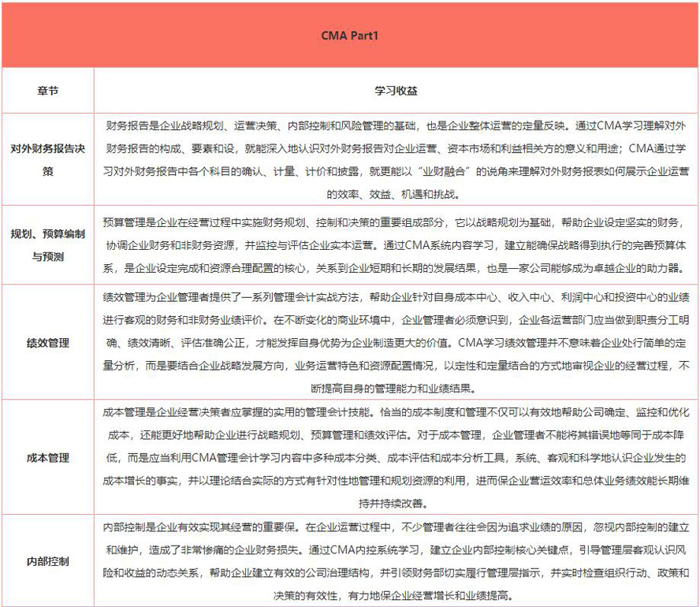Click the 内部控制 chapter cell
This screenshot has height=607, width=700.
click(x=48, y=561)
